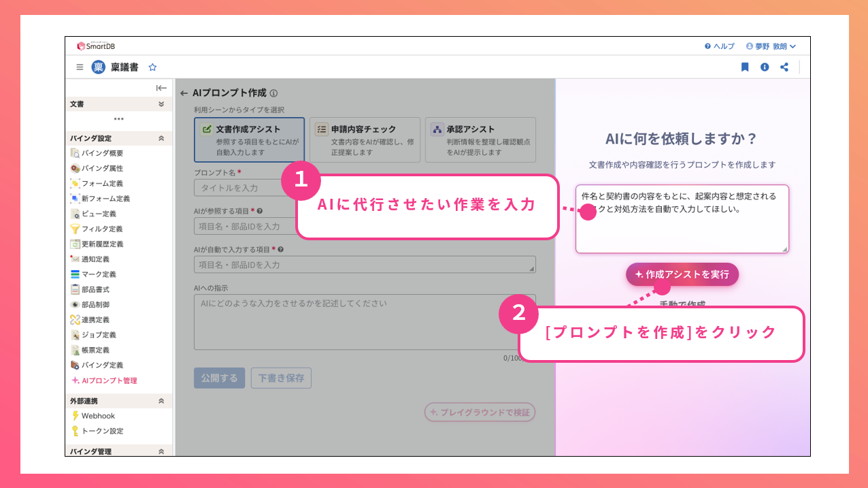Open マーク定義

coord(93,274)
